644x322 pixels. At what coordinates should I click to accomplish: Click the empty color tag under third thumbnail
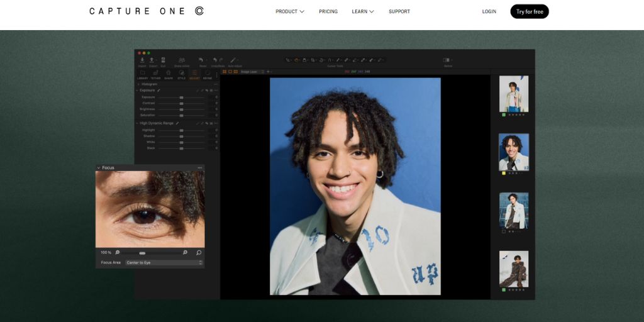(x=504, y=231)
